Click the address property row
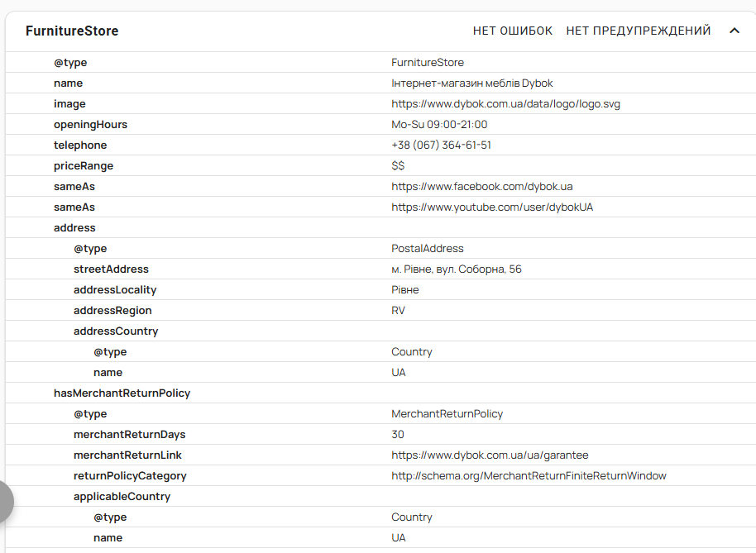This screenshot has width=756, height=553. pyautogui.click(x=380, y=228)
